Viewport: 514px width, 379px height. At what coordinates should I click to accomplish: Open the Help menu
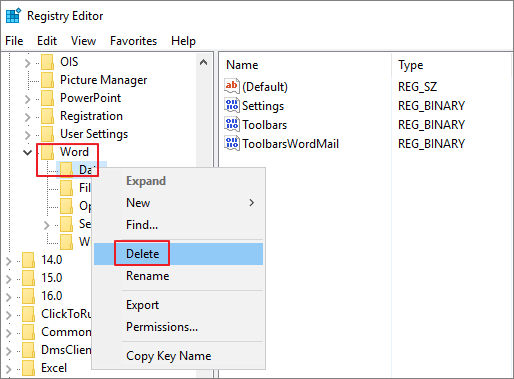click(x=183, y=41)
